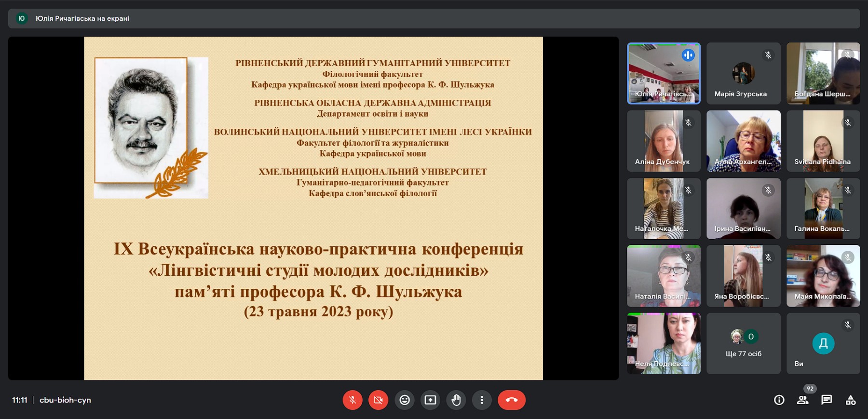Click the participant count badge 92
Screen dimensions: 868x419
[810, 389]
